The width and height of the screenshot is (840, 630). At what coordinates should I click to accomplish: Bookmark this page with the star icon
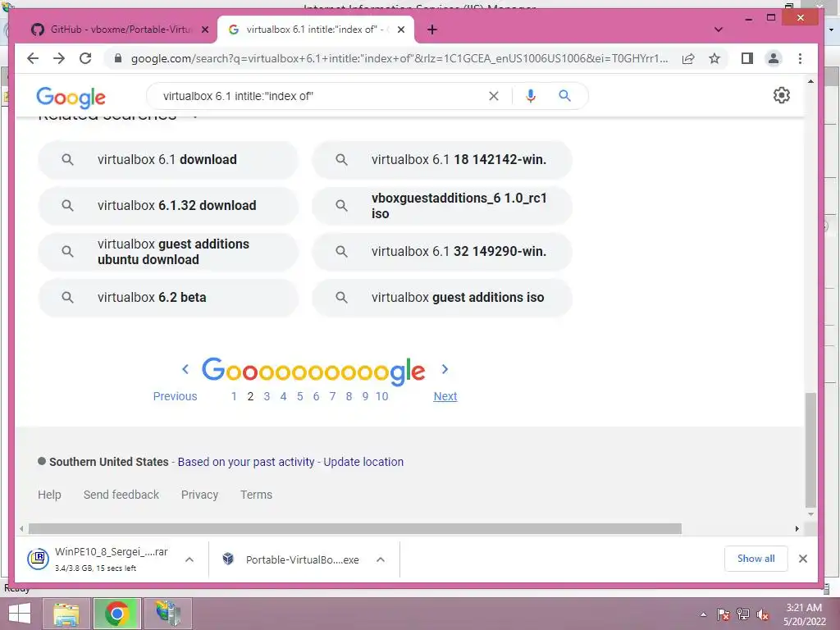pyautogui.click(x=714, y=58)
